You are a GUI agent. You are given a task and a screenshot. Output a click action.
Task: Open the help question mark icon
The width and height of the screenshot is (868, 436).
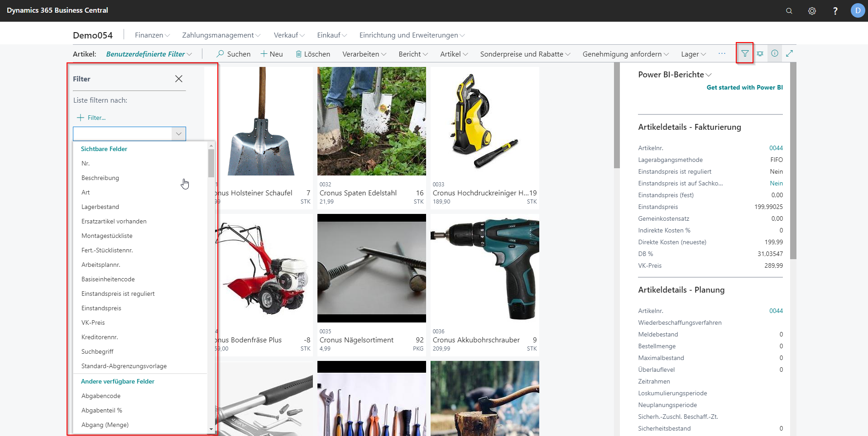835,11
